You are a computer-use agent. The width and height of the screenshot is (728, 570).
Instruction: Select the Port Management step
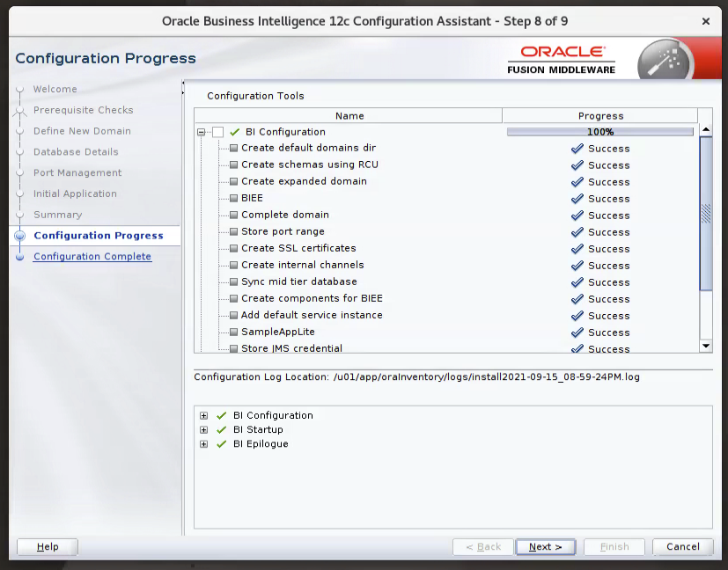click(x=77, y=172)
